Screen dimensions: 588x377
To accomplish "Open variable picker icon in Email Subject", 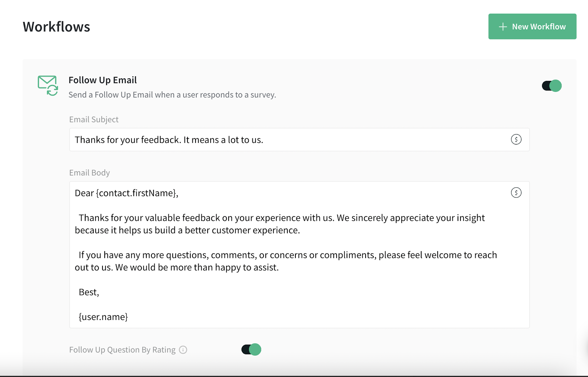I will [516, 139].
